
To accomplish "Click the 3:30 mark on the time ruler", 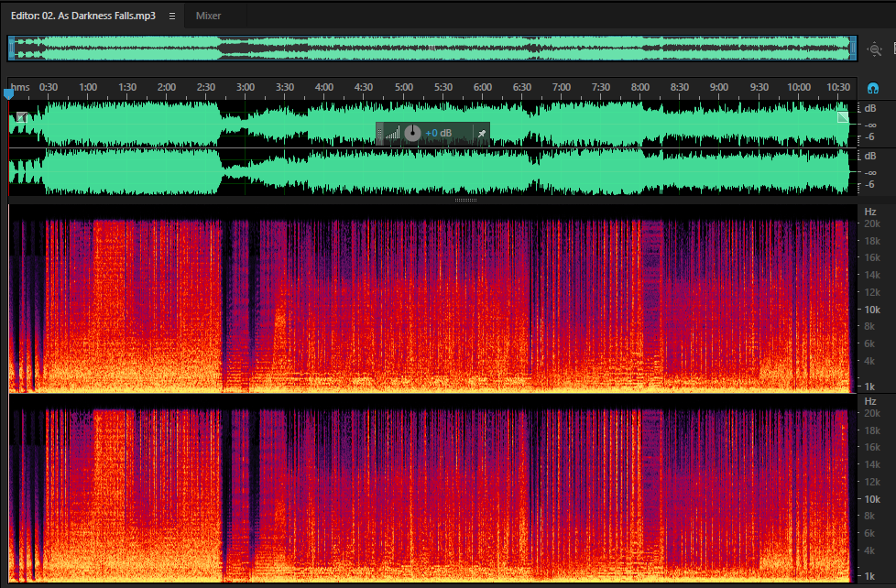I will click(x=285, y=87).
